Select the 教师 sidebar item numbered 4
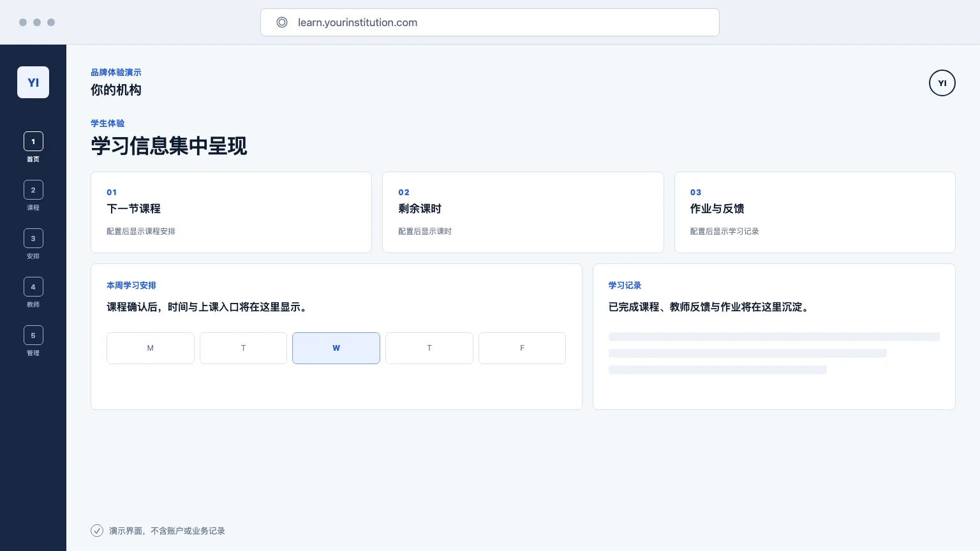980x551 pixels. [33, 293]
